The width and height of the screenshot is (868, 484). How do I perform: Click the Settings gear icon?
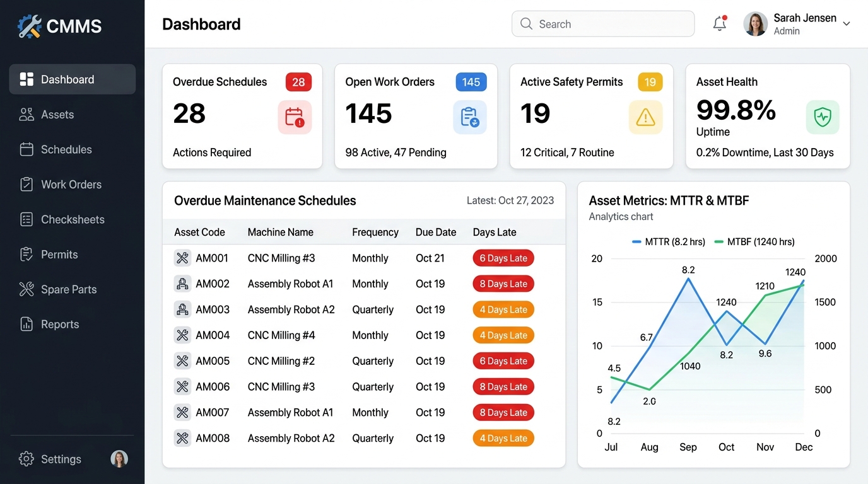click(26, 459)
